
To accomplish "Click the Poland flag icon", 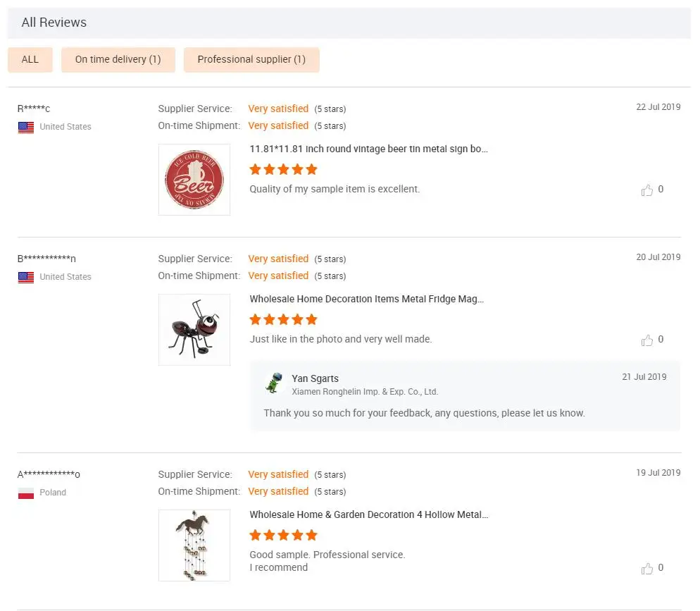I will click(26, 493).
